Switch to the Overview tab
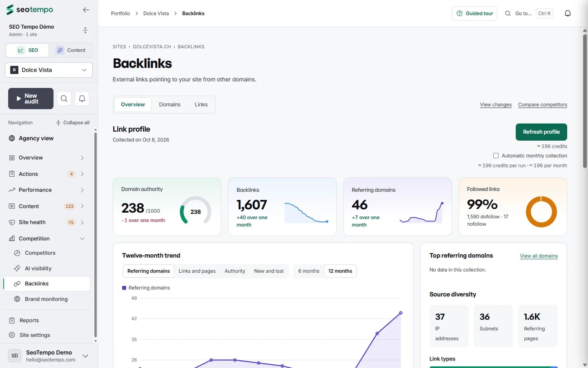The width and height of the screenshot is (588, 368). click(133, 105)
